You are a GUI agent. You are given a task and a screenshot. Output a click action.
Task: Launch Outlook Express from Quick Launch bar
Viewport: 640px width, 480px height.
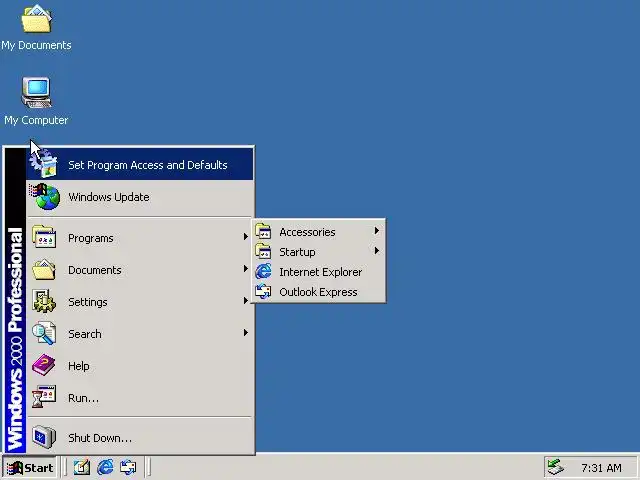[128, 467]
